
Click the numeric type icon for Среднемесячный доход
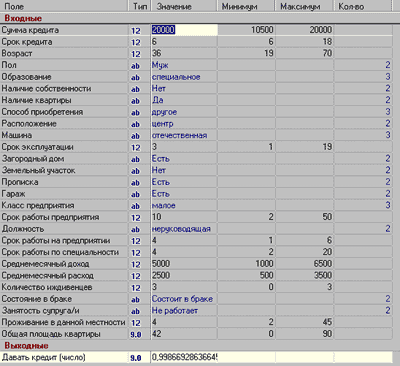pyautogui.click(x=136, y=264)
